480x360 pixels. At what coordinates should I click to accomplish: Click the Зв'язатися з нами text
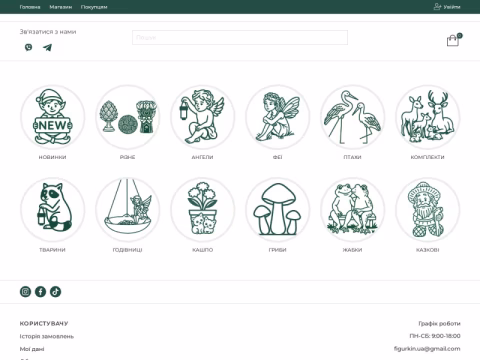pyautogui.click(x=48, y=32)
